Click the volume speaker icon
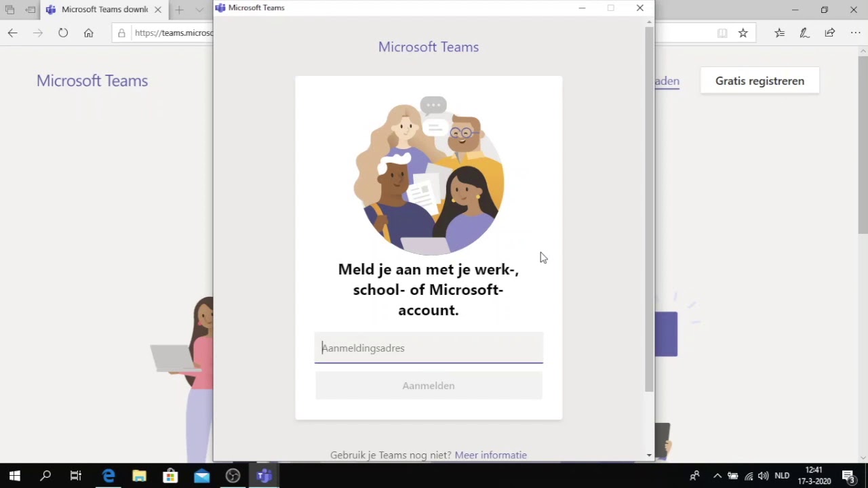 pyautogui.click(x=764, y=476)
